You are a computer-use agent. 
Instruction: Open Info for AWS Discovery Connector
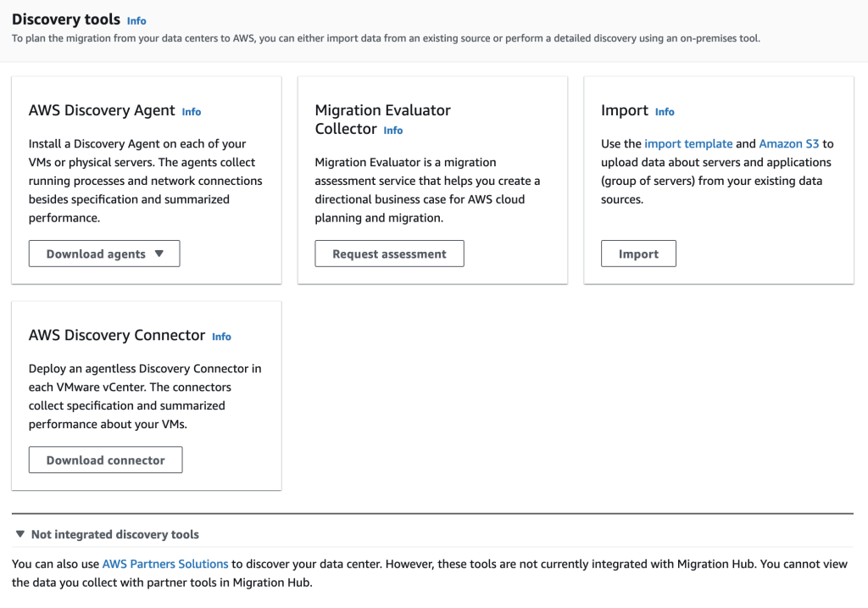pyautogui.click(x=221, y=336)
